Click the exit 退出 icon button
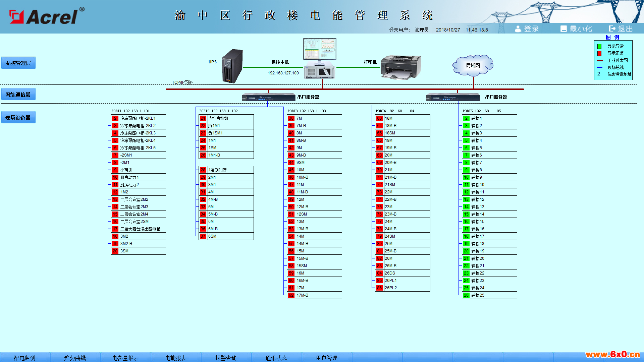Screen dimensions: 644x362 pos(621,29)
